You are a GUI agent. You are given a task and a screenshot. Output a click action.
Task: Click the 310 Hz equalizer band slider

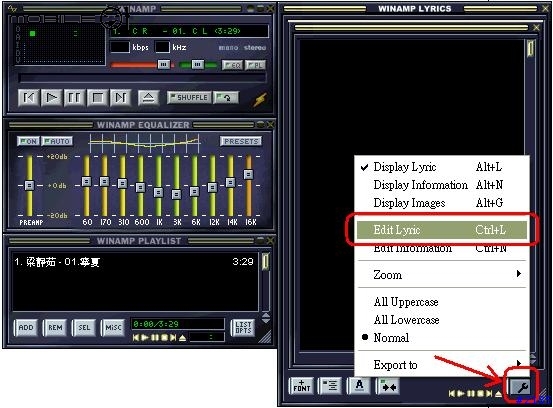122,185
